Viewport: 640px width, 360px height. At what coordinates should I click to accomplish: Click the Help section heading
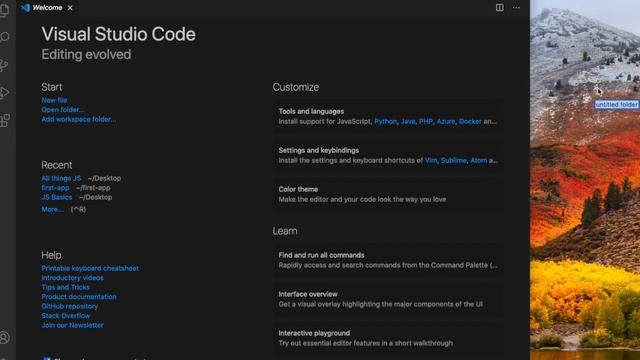(51, 255)
